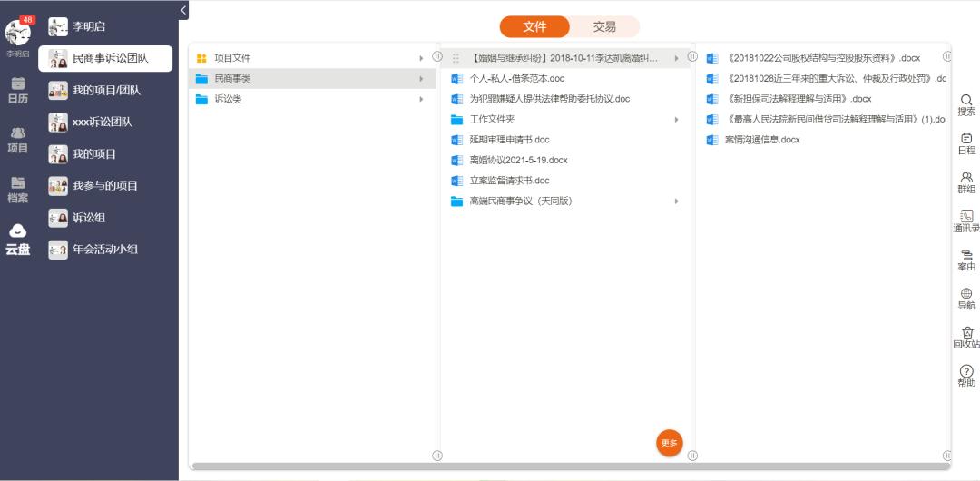Open the 案由 case cause tool
This screenshot has width=980, height=481.
click(x=966, y=260)
